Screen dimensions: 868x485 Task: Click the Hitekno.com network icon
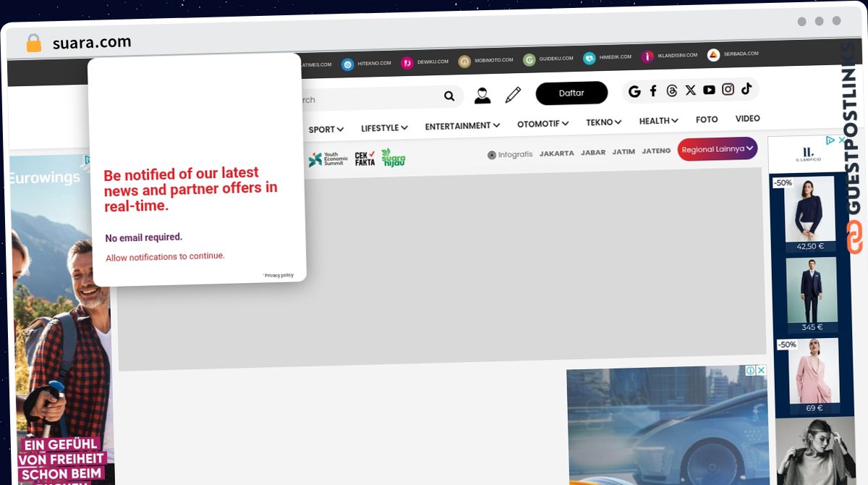(x=348, y=64)
